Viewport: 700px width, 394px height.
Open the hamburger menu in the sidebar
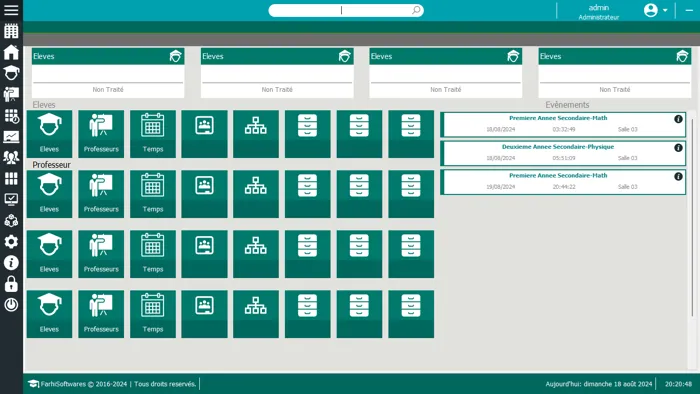click(x=11, y=10)
